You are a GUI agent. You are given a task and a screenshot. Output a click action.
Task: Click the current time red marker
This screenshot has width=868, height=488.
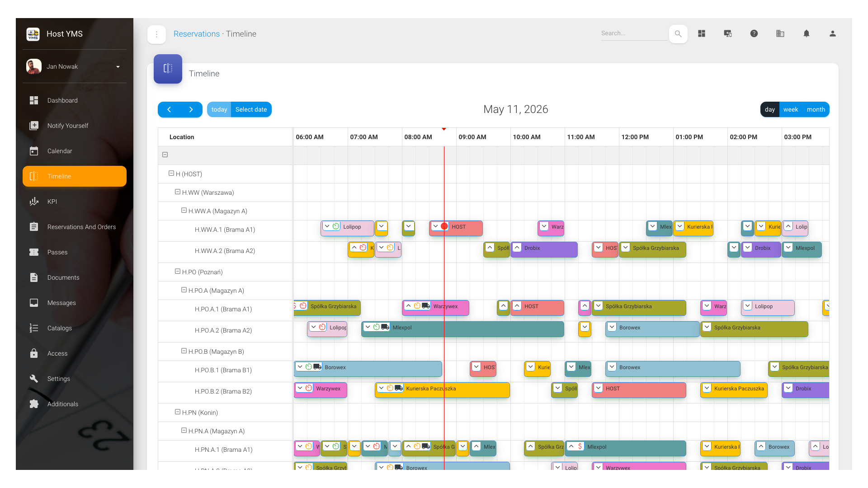click(444, 129)
